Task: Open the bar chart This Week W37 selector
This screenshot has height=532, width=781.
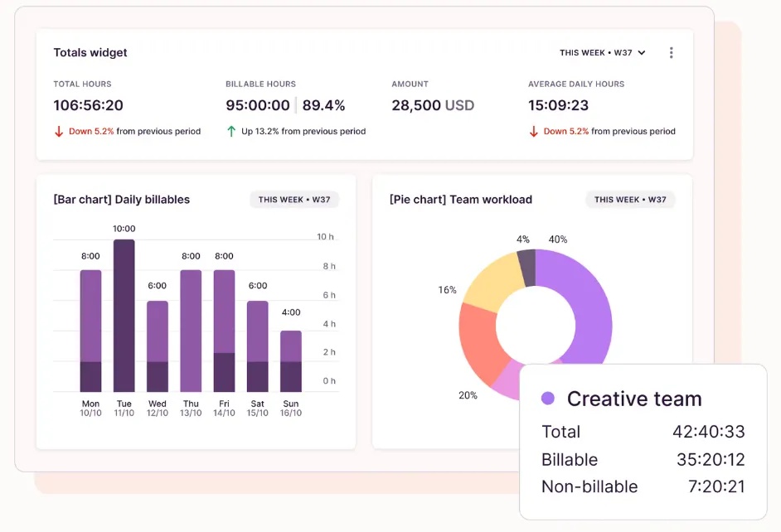Action: 294,200
